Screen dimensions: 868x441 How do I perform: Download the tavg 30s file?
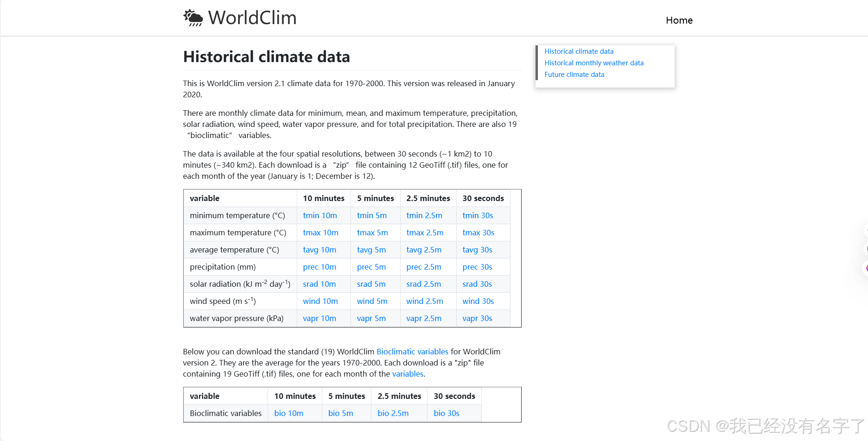[x=477, y=250]
